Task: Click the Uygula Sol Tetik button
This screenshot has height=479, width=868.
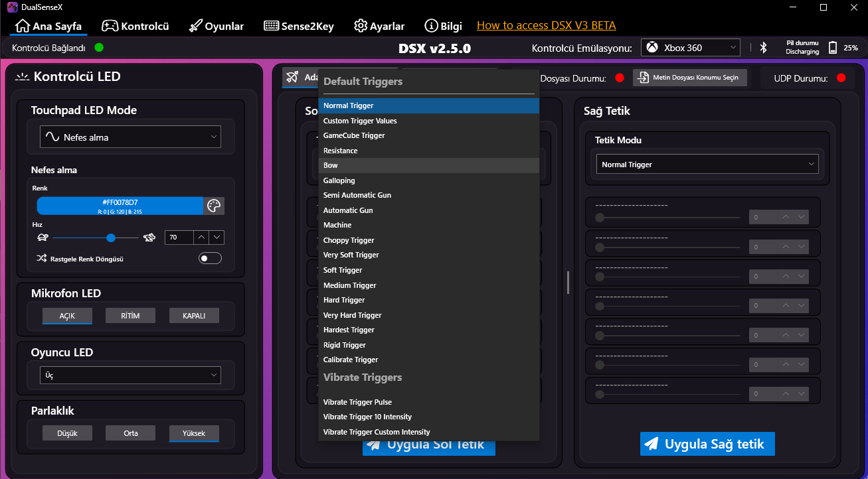Action: tap(429, 448)
